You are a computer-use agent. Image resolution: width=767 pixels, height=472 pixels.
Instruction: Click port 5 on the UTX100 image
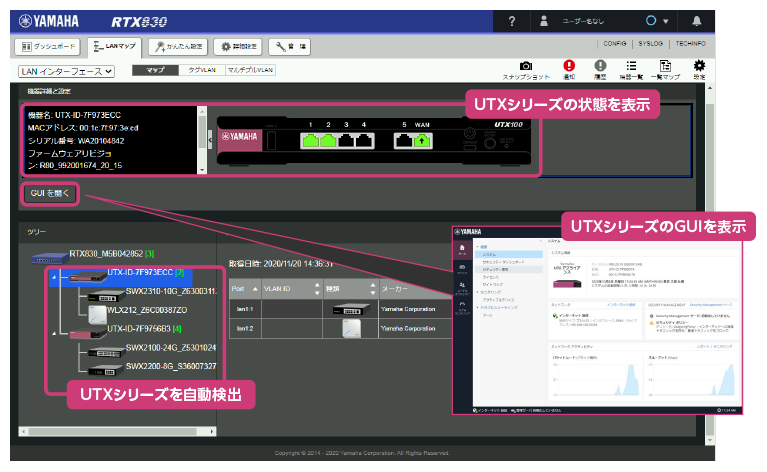click(404, 141)
